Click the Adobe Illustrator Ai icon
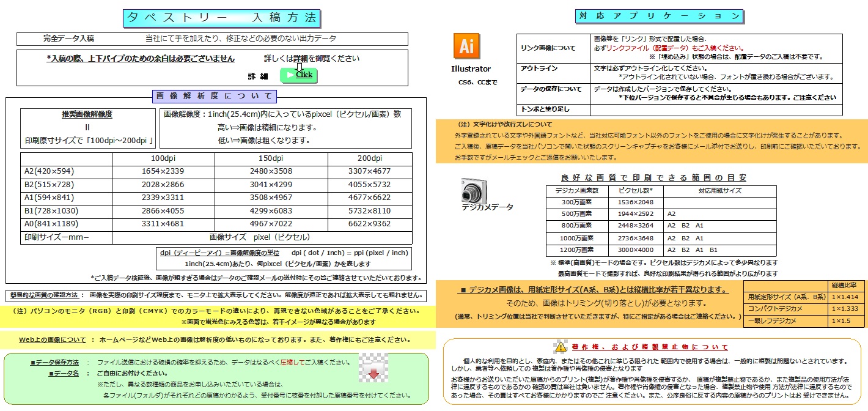The width and height of the screenshot is (868, 411). pos(466,46)
